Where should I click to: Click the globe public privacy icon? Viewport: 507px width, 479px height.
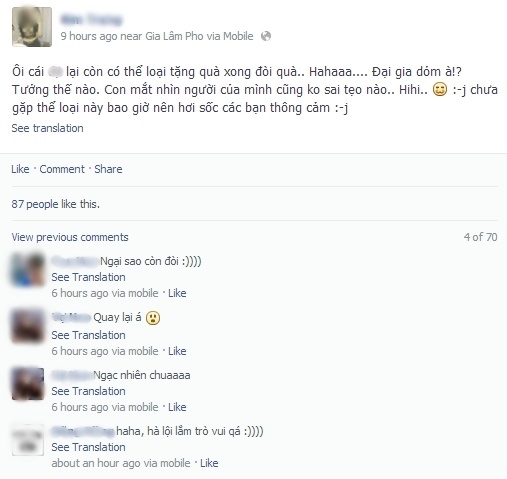(266, 36)
